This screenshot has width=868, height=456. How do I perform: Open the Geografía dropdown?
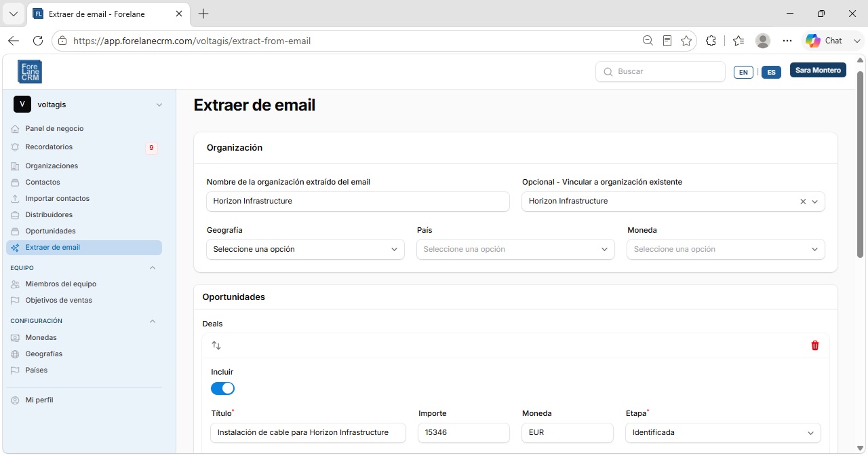point(305,249)
